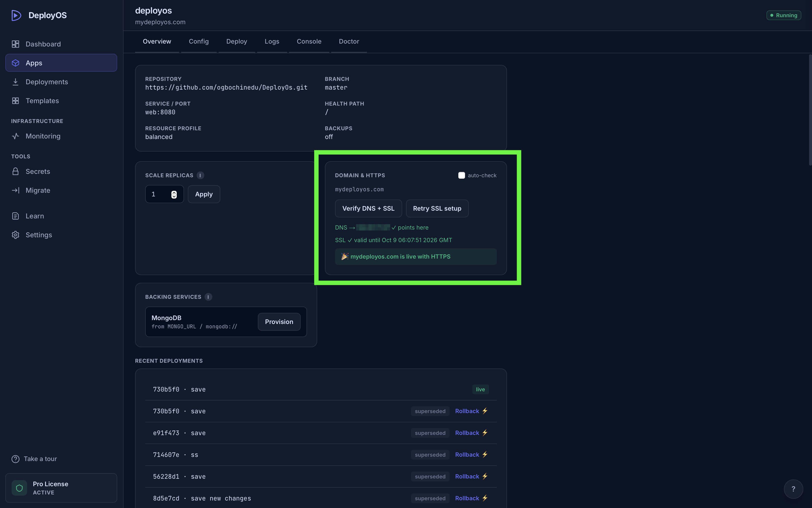Click lightning icon on superseded 730b5f0 row

tap(485, 411)
